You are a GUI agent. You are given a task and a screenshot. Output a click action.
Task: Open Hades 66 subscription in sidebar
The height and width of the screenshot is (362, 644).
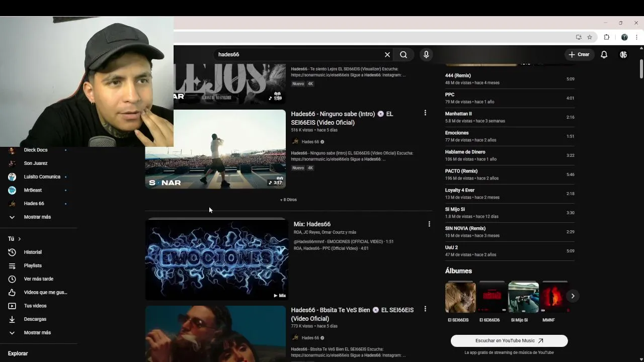point(38,204)
